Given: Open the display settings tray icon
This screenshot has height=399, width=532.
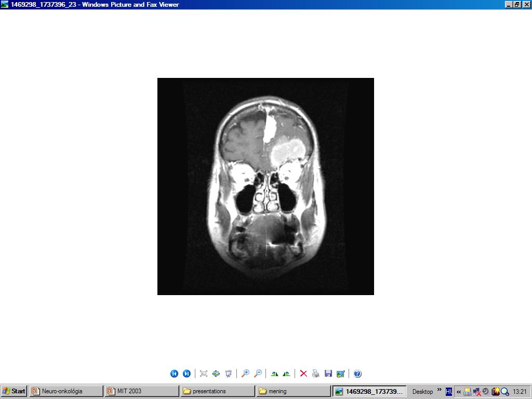Looking at the screenshot, I should click(468, 392).
